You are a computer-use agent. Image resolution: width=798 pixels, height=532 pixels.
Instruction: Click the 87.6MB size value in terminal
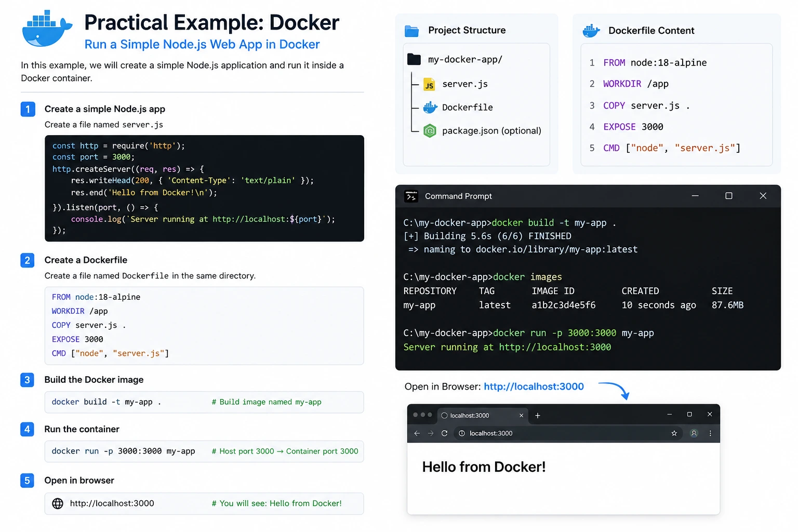727,305
